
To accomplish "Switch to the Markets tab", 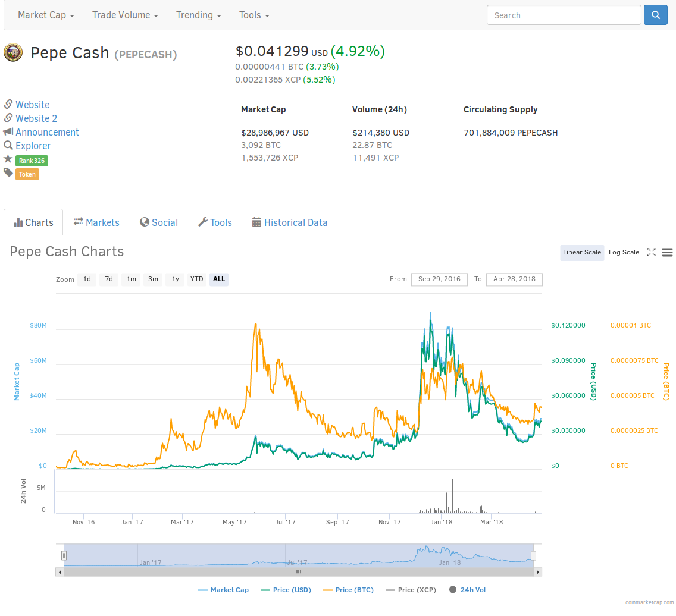I will point(96,222).
